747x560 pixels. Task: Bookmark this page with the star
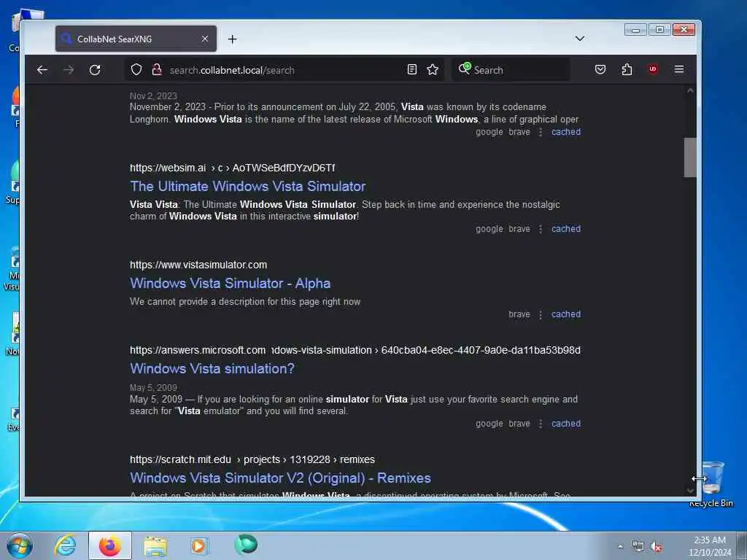click(433, 69)
